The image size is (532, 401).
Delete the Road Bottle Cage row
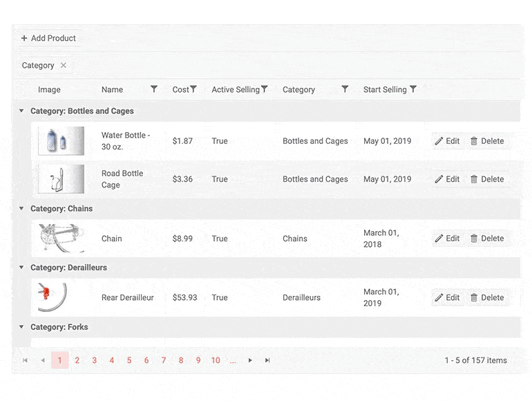[x=487, y=179]
